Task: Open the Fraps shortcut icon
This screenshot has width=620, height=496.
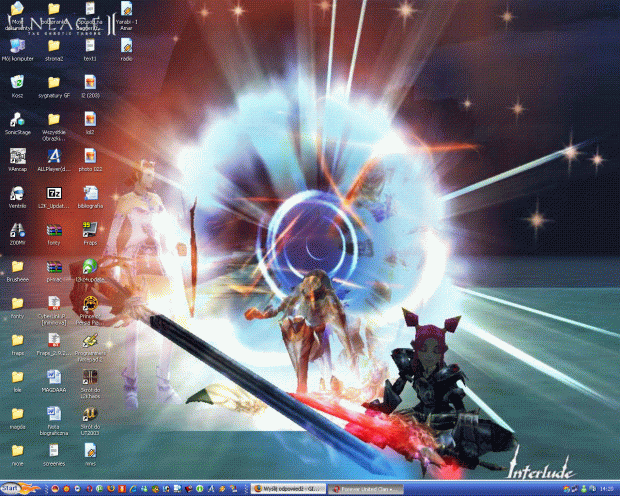Action: 90,231
